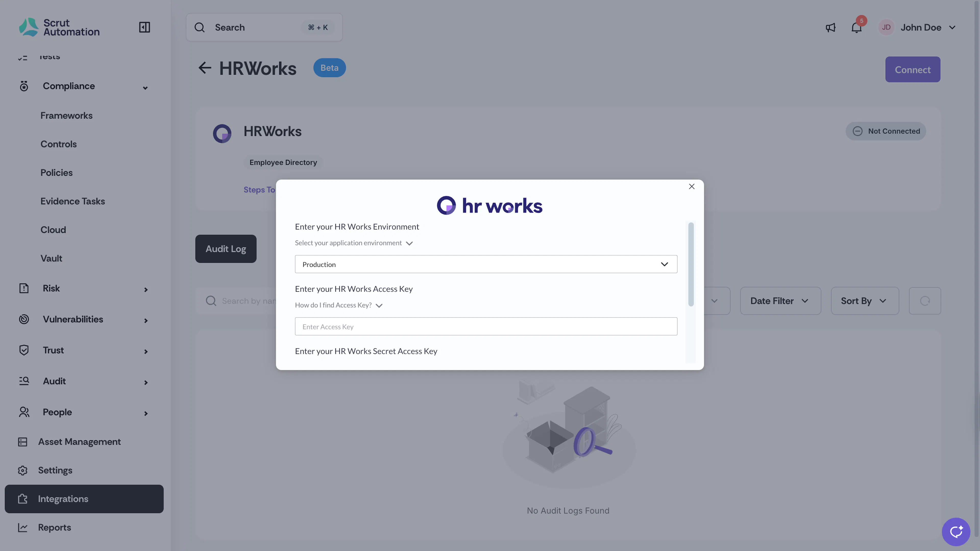Image resolution: width=980 pixels, height=551 pixels.
Task: Open the notifications bell
Action: click(x=856, y=27)
